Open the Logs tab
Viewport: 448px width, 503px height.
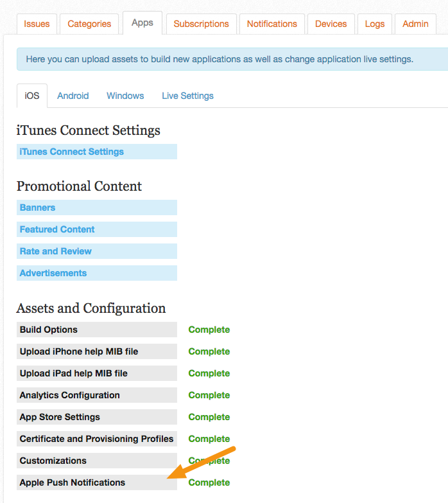click(x=375, y=24)
